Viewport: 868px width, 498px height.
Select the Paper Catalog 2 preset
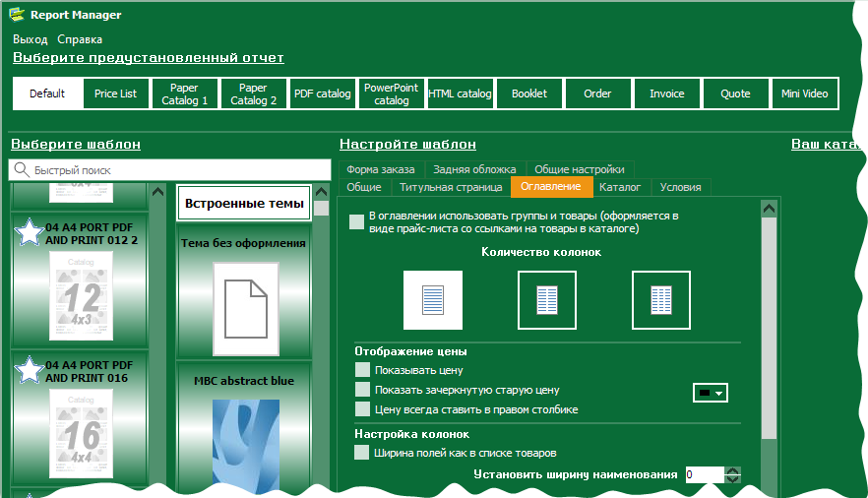(x=254, y=93)
